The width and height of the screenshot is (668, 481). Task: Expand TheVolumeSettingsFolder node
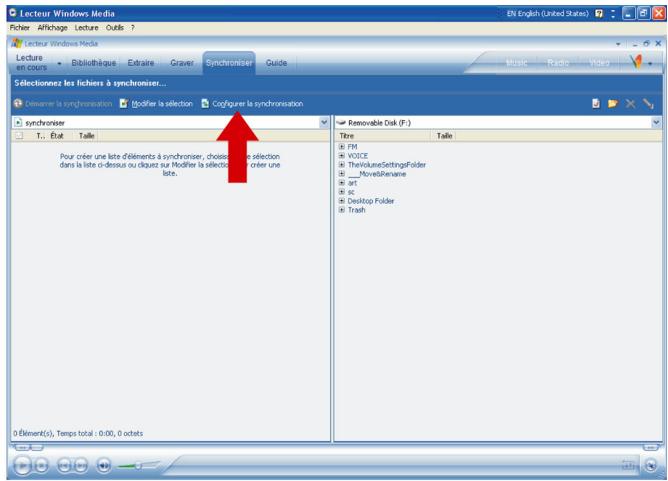342,164
